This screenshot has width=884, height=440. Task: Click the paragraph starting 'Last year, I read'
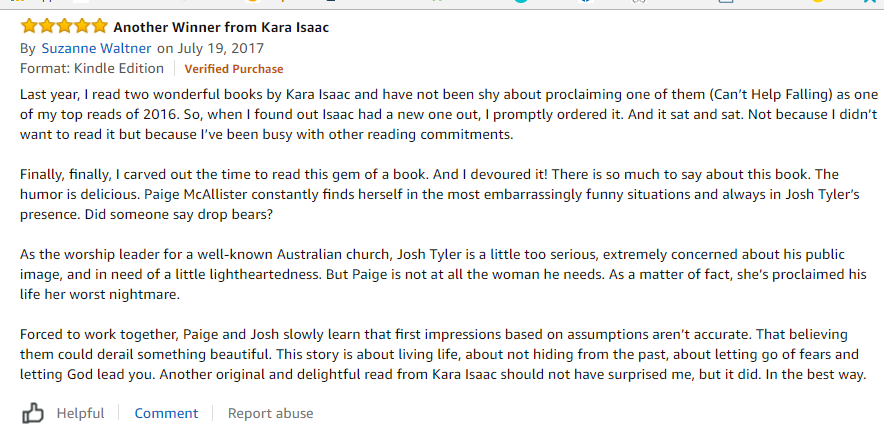point(440,113)
